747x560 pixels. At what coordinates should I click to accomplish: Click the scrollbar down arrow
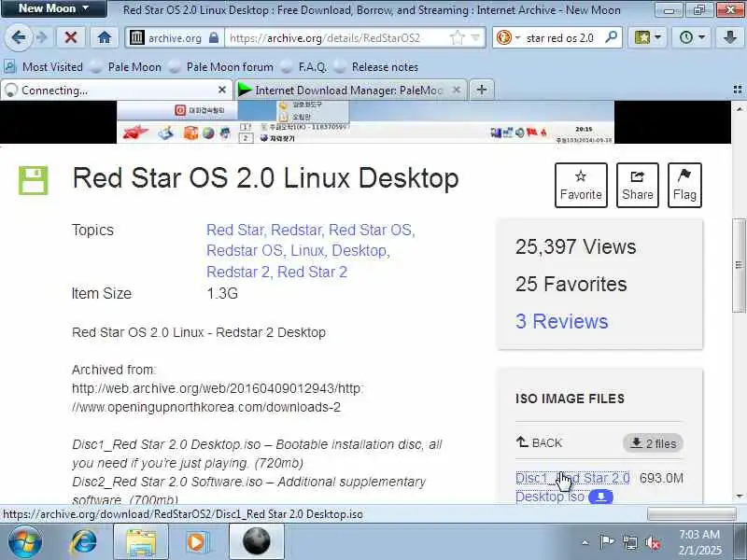(x=739, y=497)
